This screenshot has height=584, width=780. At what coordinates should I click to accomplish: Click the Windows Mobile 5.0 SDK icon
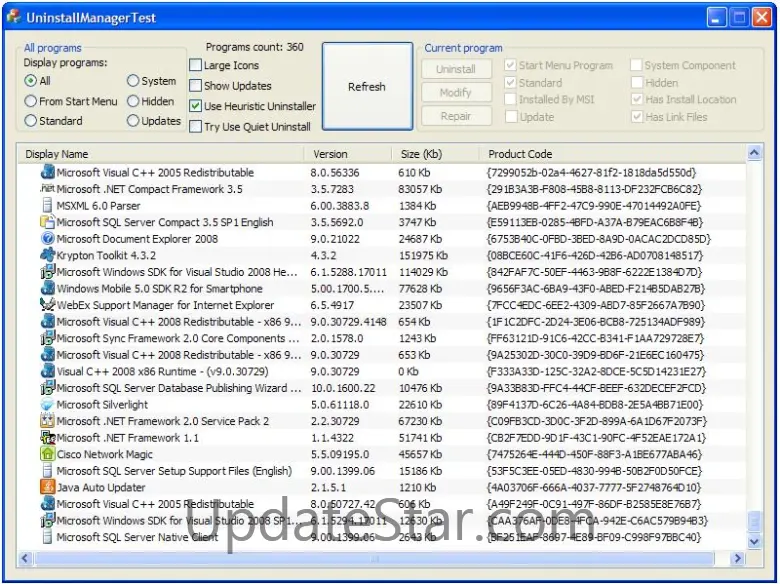pyautogui.click(x=47, y=289)
